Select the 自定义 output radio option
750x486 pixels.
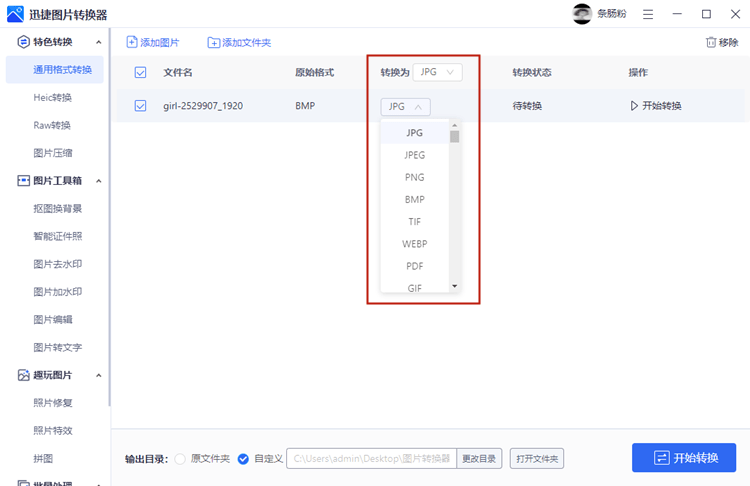pyautogui.click(x=243, y=459)
